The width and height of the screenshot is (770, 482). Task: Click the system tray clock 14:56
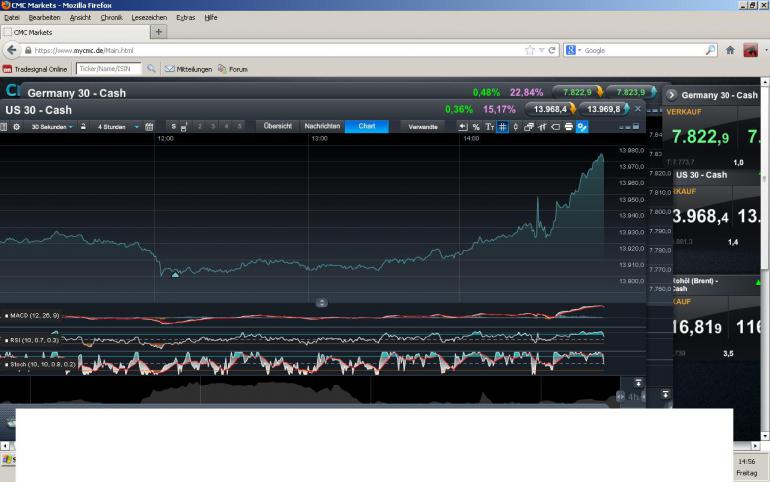click(x=746, y=461)
